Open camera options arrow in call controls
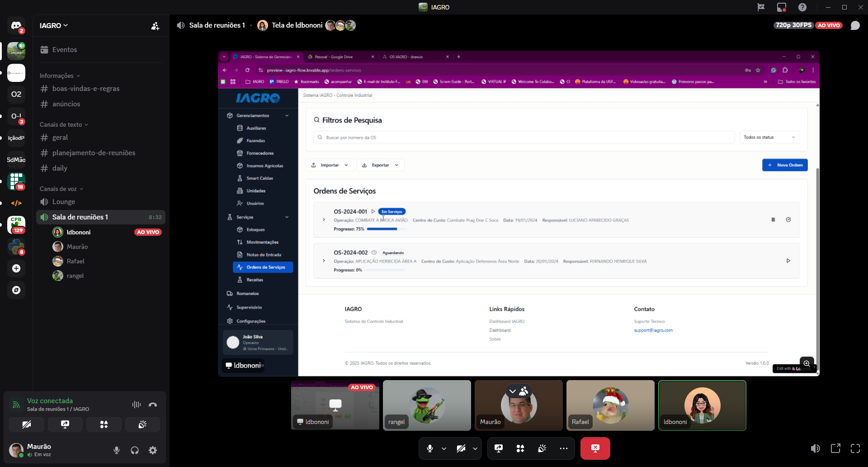The height and width of the screenshot is (467, 868). [475, 448]
